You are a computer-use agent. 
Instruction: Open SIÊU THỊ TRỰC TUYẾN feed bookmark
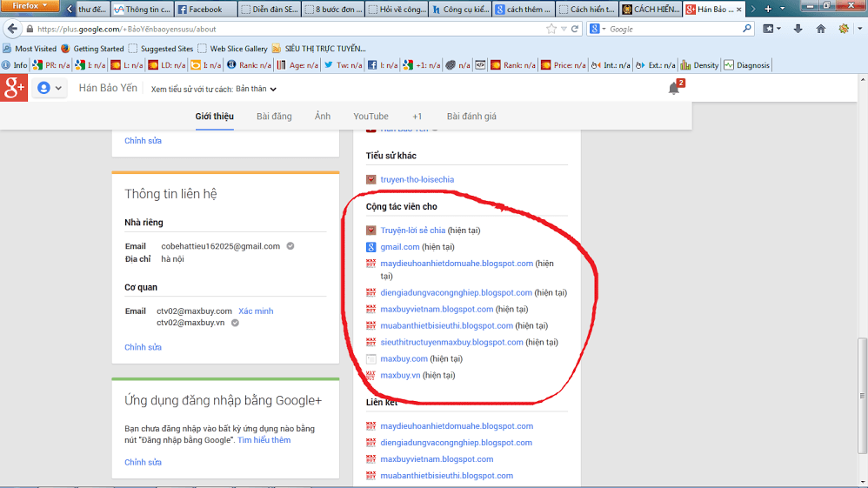tap(319, 49)
